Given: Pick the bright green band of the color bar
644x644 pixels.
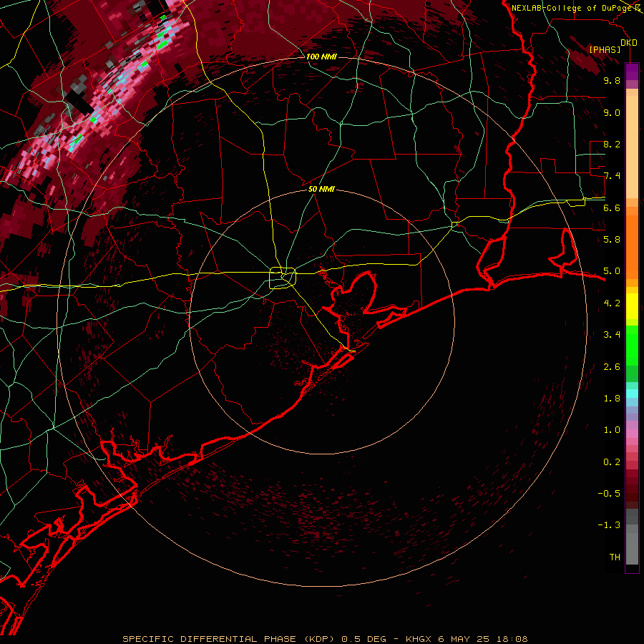Looking at the screenshot, I should click(x=632, y=345).
